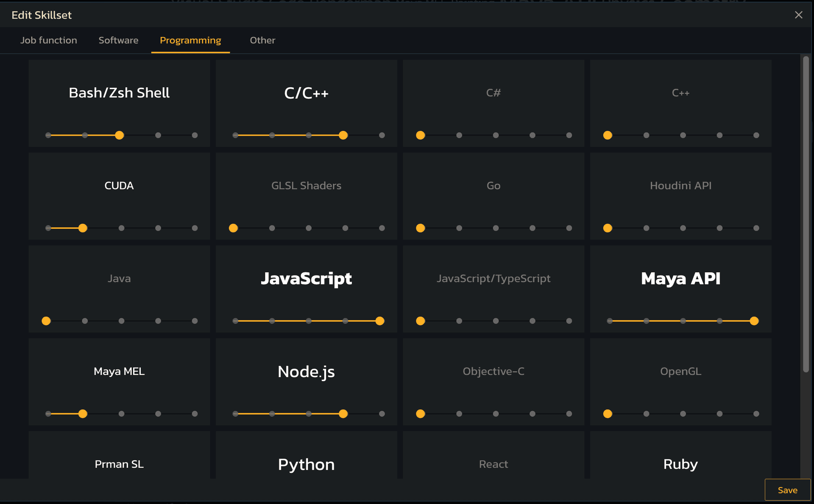Click the Maya API card title
Image resolution: width=814 pixels, height=504 pixels.
[680, 278]
